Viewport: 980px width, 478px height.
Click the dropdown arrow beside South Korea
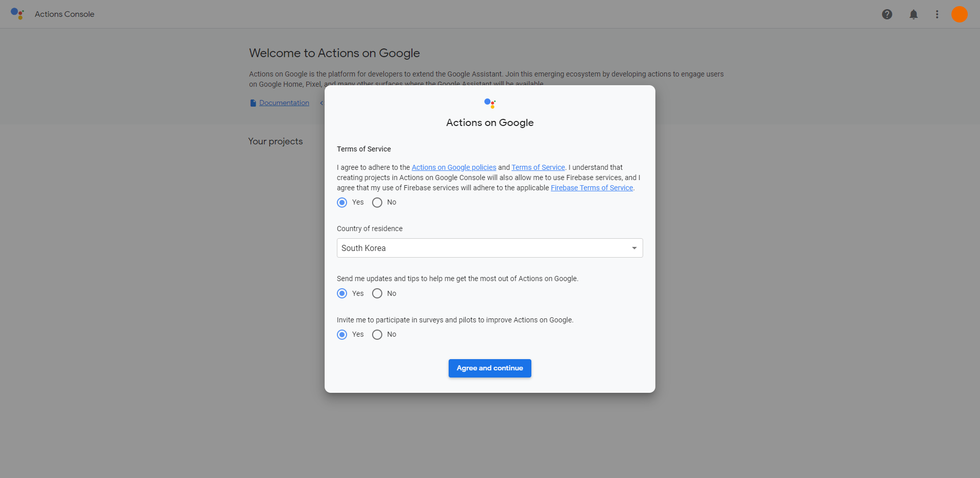coord(634,248)
